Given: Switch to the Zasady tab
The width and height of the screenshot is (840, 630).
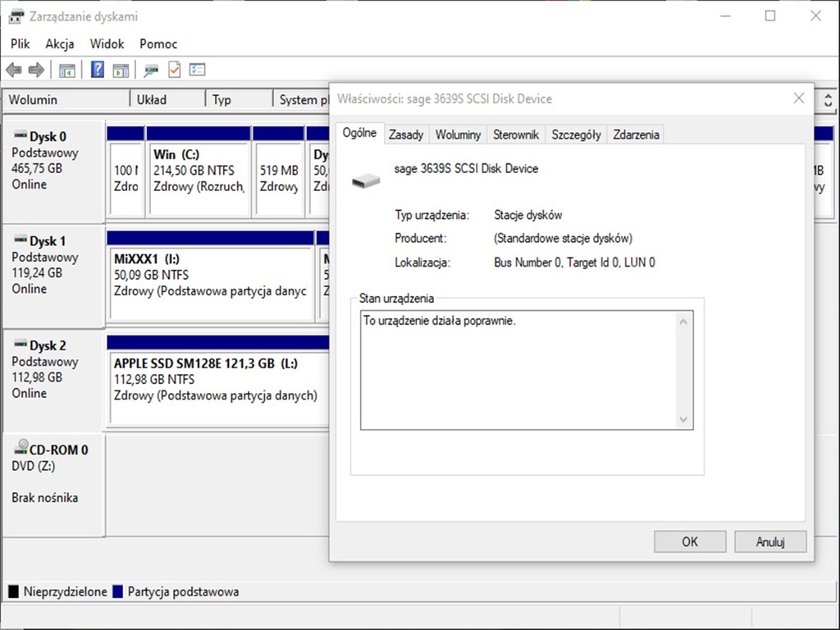Looking at the screenshot, I should click(x=406, y=135).
